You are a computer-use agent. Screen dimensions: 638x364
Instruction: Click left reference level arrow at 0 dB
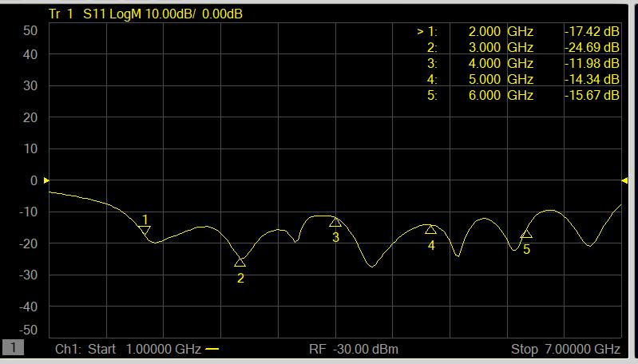pos(46,180)
